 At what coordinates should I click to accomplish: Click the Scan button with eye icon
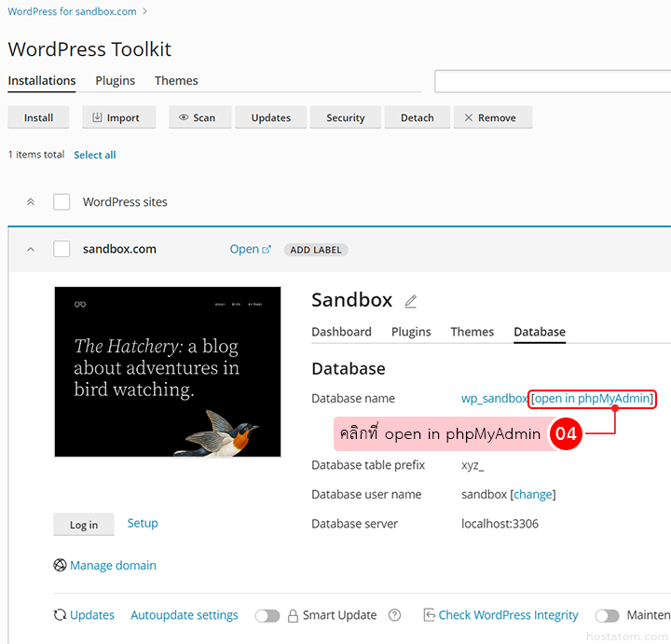197,117
